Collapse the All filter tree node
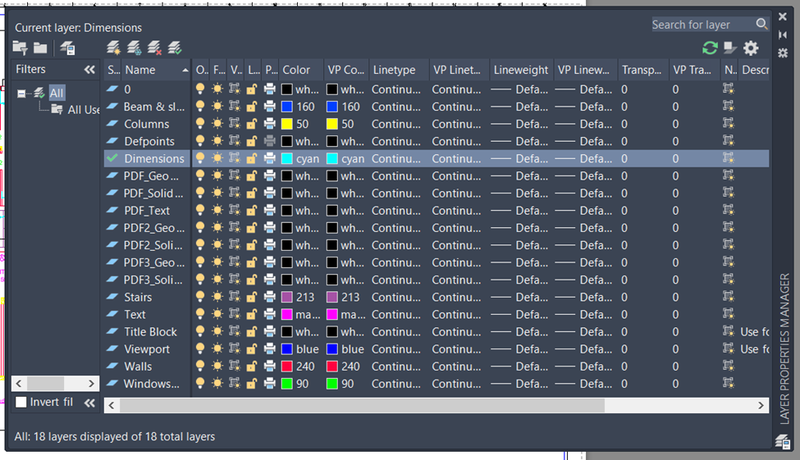The width and height of the screenshot is (800, 460). (x=21, y=93)
